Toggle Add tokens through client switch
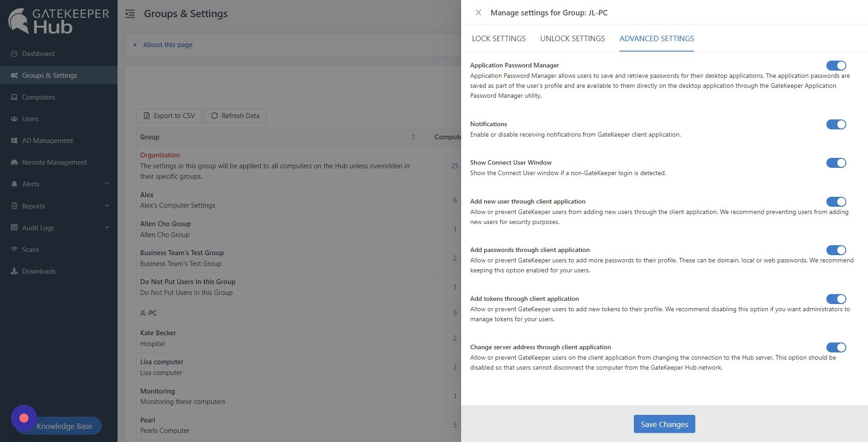The width and height of the screenshot is (868, 442). coord(836,299)
